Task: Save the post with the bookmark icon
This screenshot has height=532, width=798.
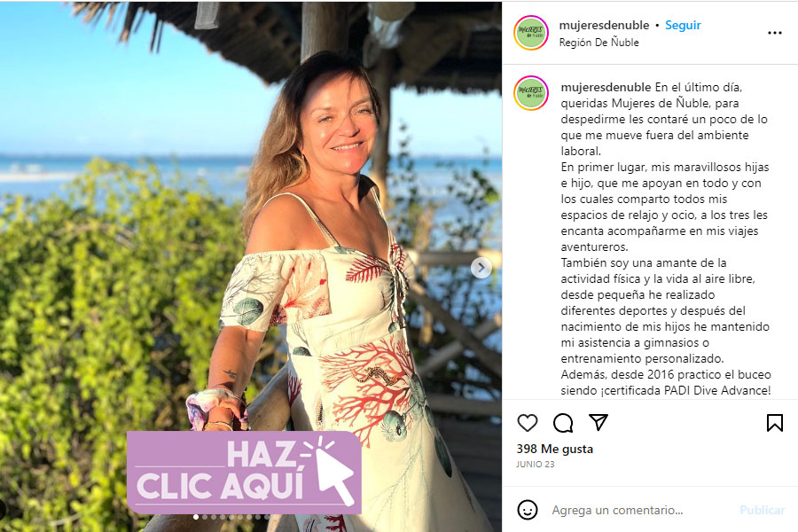Action: pyautogui.click(x=775, y=423)
